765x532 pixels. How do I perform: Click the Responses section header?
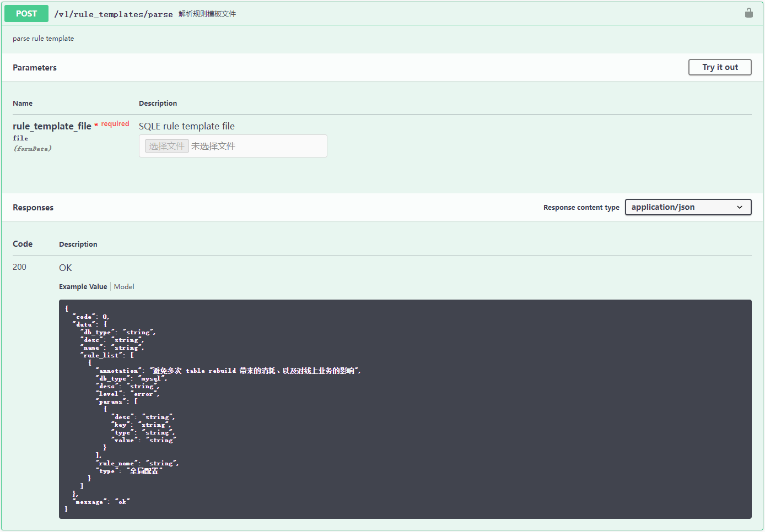click(x=33, y=207)
